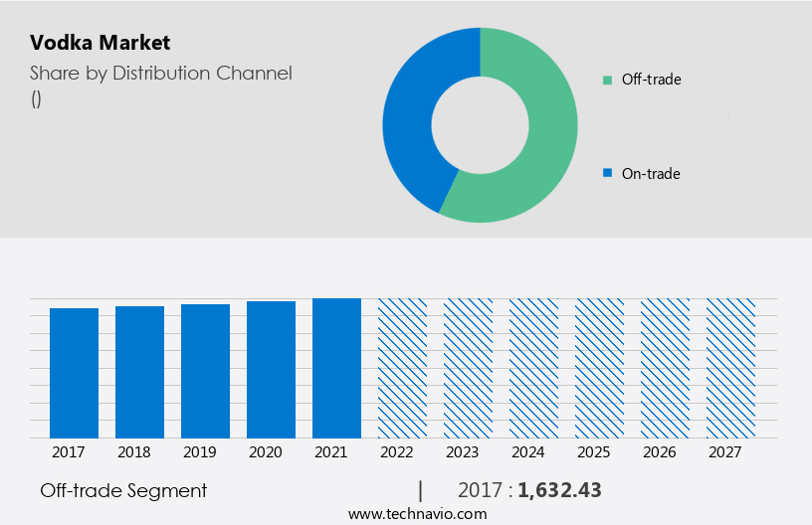812x525 pixels.
Task: Click the 2021 solid blue bar
Action: tap(336, 368)
